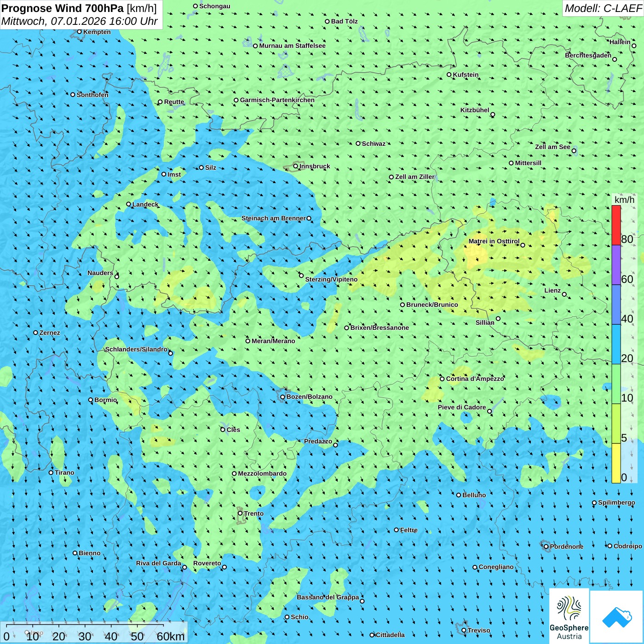Click the Kempten city label

(x=97, y=32)
